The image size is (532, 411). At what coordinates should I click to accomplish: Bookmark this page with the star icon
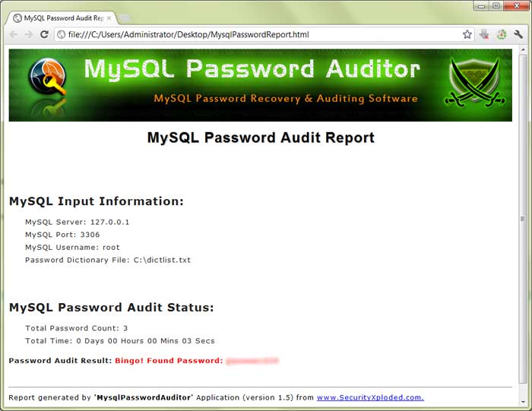(x=467, y=34)
